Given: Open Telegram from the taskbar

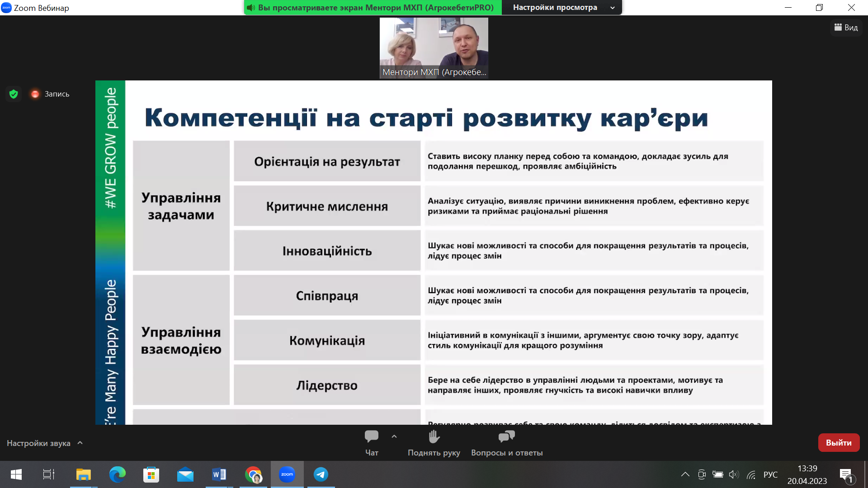Looking at the screenshot, I should [x=321, y=474].
